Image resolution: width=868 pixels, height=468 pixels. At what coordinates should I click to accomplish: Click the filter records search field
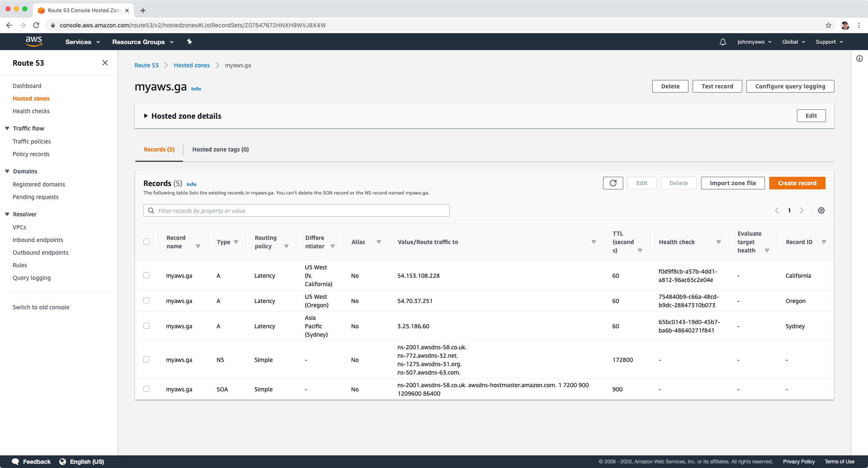point(296,210)
